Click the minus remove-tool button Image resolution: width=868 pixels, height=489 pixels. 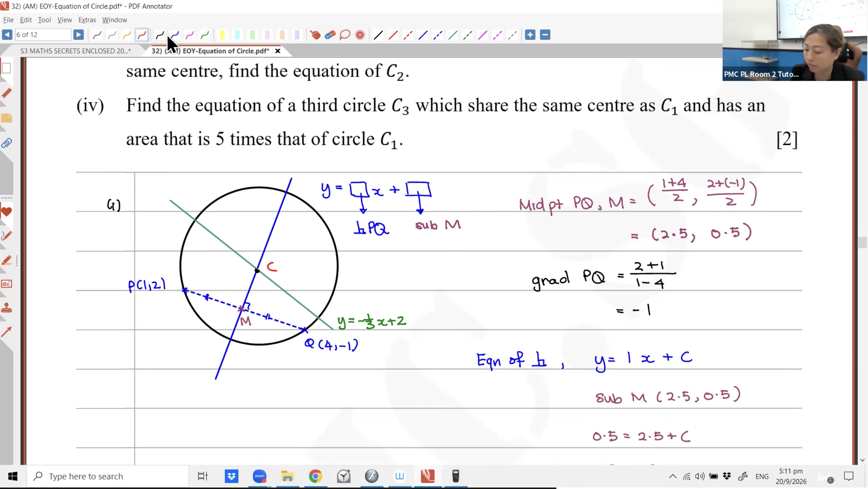click(545, 35)
